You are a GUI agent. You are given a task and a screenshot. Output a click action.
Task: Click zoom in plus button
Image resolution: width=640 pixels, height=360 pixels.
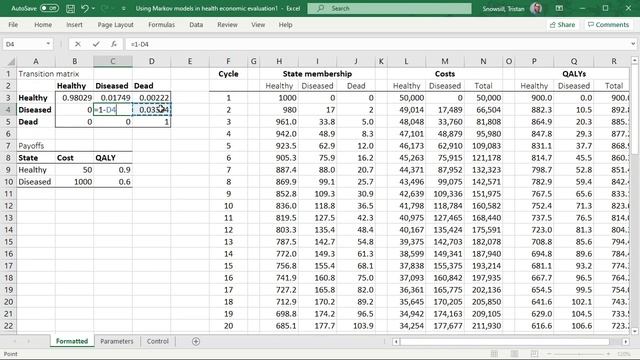[x=608, y=354]
